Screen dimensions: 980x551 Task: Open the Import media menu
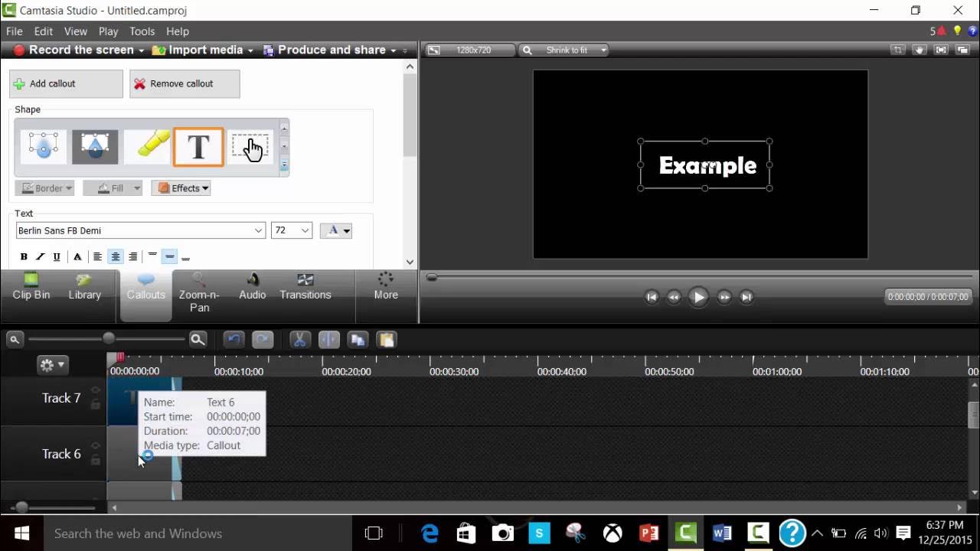(203, 50)
